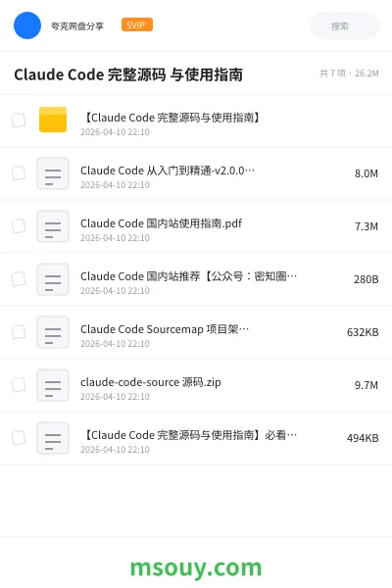The image size is (392, 588).
Task: Click file icon for 国内站使用指南.pdf
Action: (53, 226)
